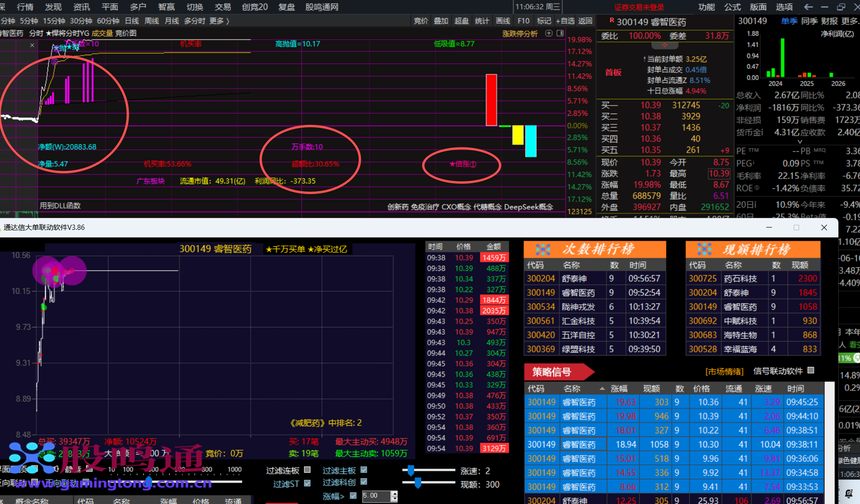Screen dimensions: 860x504
Task: Open the 创竞20 menu
Action: pos(255,7)
